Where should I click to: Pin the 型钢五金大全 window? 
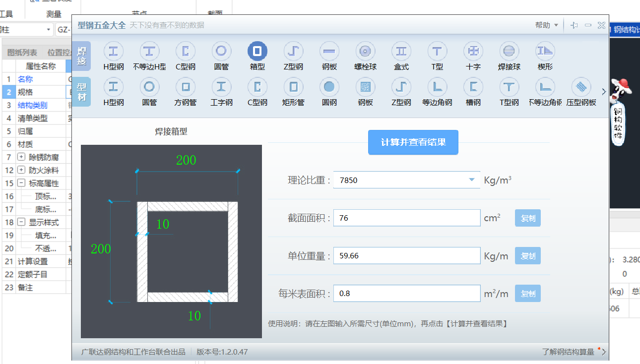(575, 25)
